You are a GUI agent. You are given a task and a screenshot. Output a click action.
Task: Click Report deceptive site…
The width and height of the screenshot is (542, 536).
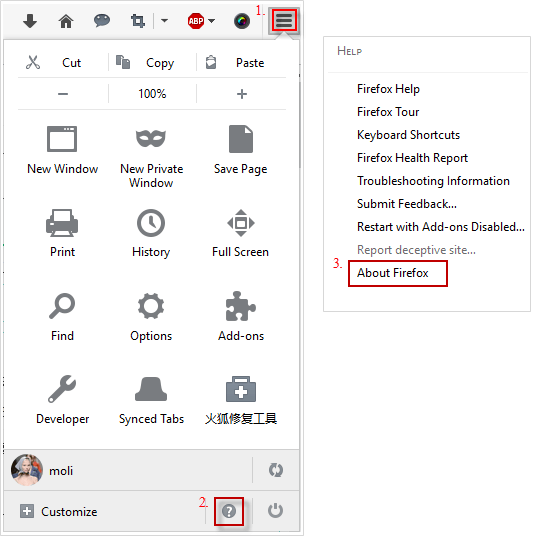pos(416,250)
